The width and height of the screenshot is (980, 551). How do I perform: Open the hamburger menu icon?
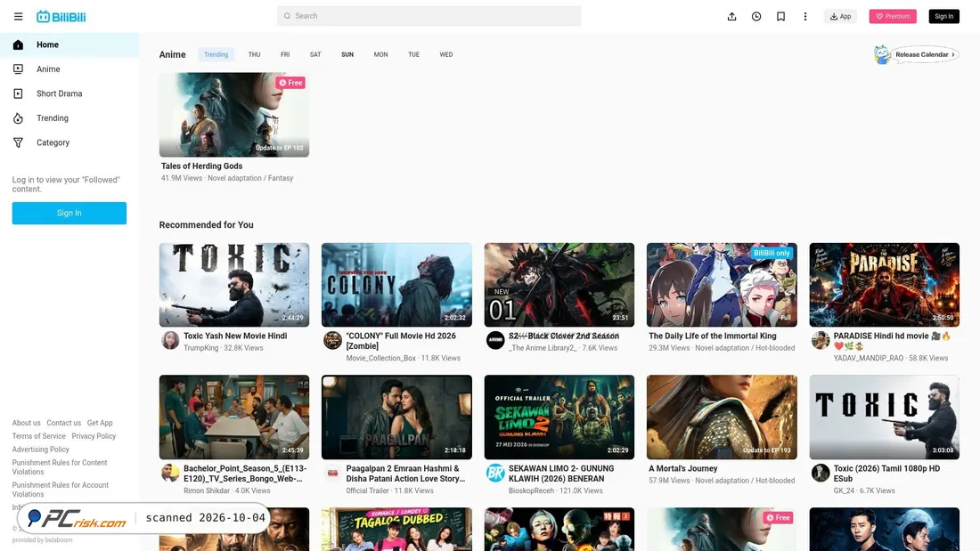coord(18,16)
